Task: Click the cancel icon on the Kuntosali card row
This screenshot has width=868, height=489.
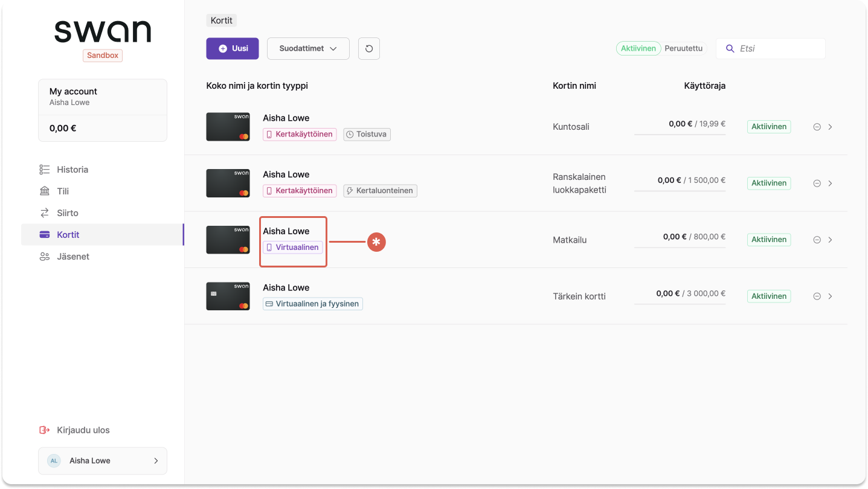Action: click(x=817, y=127)
